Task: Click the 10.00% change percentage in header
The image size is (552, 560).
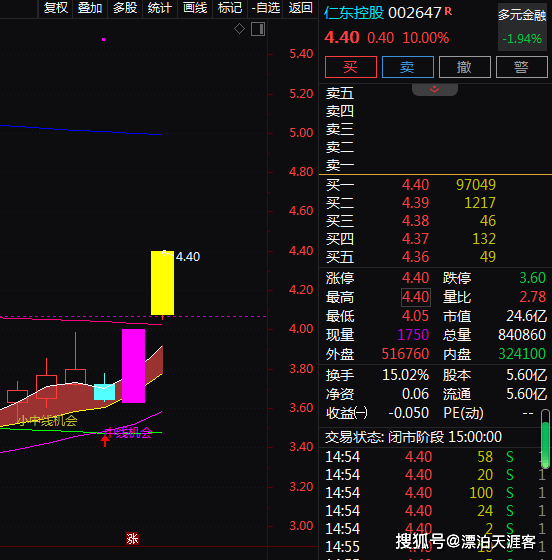Action: [x=426, y=38]
